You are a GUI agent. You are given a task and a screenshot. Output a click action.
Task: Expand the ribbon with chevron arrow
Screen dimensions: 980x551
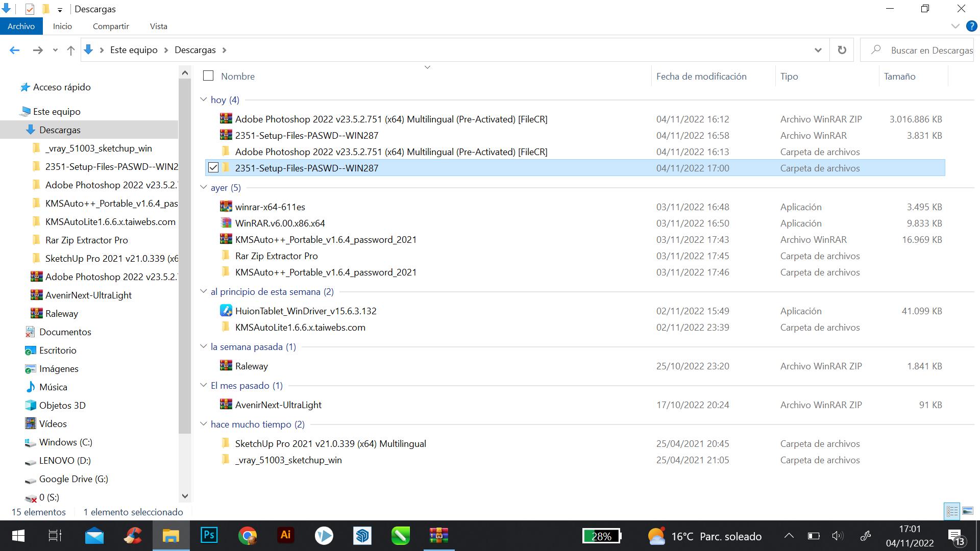pos(955,26)
